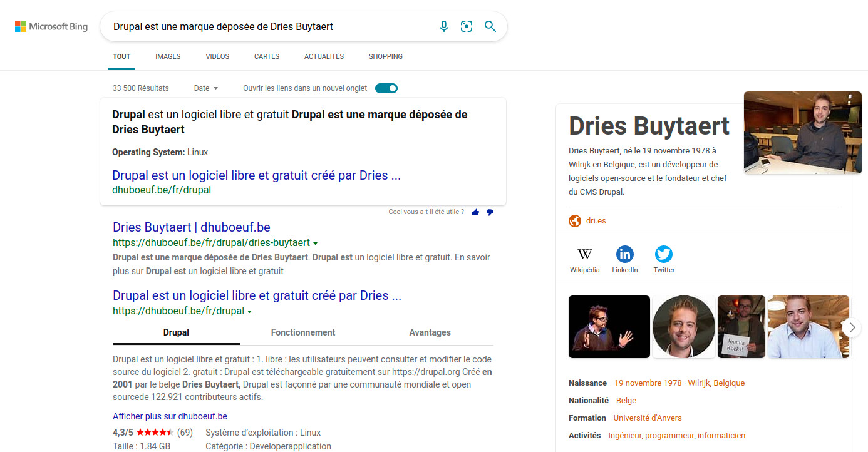Click 'Taille : 1.84 GB' text
The image size is (868, 452).
(x=142, y=446)
